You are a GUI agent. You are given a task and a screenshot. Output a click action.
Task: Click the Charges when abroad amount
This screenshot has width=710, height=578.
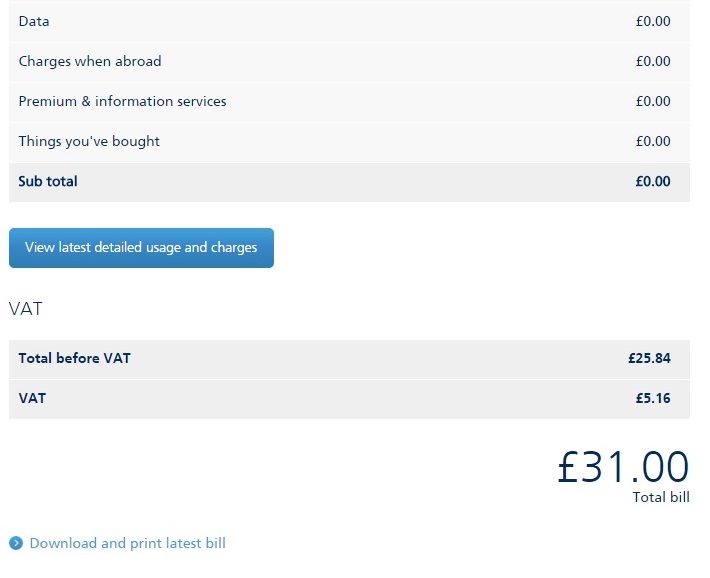click(652, 61)
